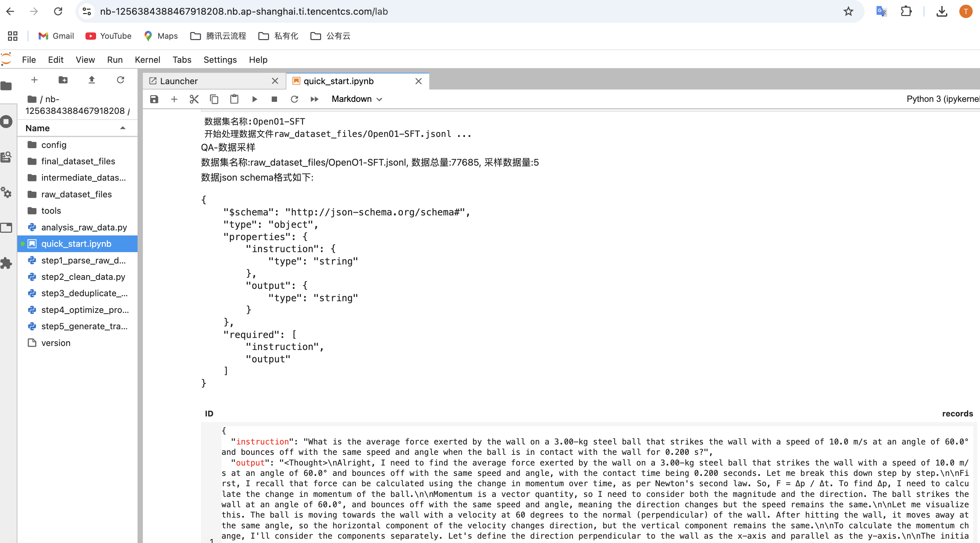The height and width of the screenshot is (543, 980).
Task: Open the profile avatar T
Action: (x=966, y=11)
